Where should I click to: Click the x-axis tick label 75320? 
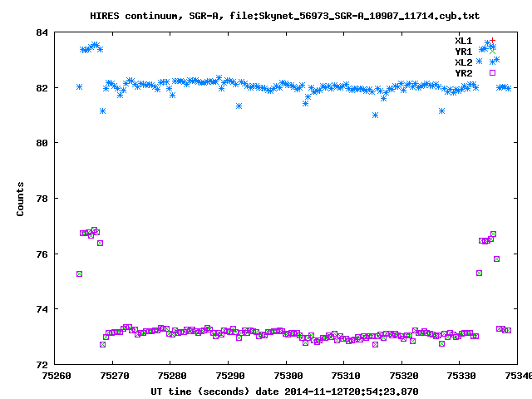tap(404, 376)
